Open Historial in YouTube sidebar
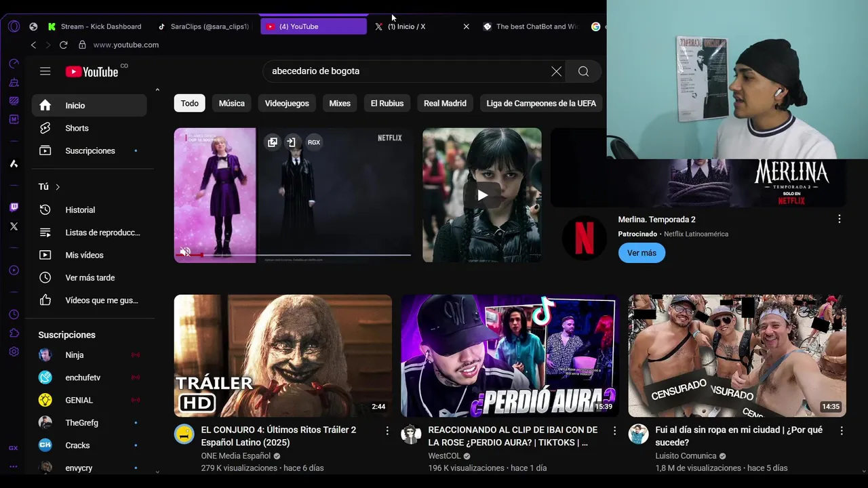 (x=89, y=210)
